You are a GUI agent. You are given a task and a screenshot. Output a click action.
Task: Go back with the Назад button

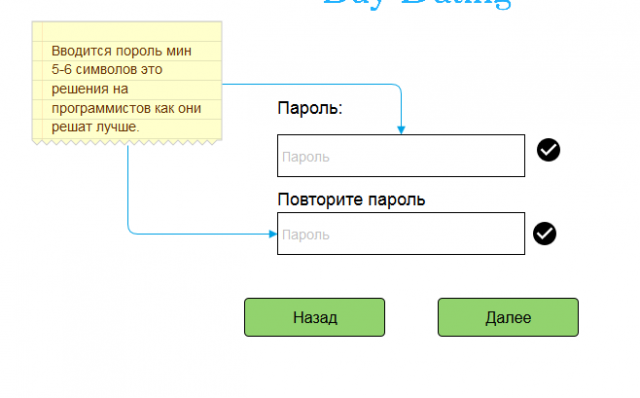coord(314,317)
